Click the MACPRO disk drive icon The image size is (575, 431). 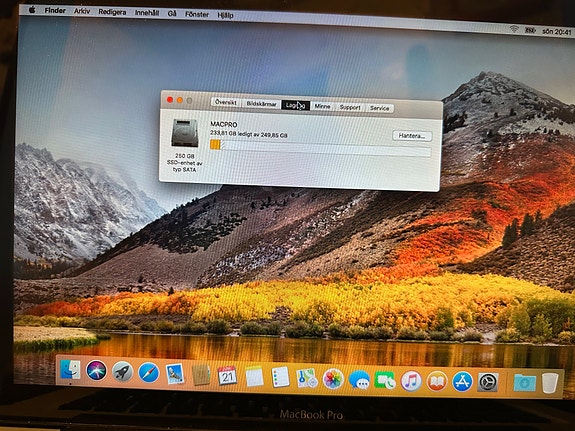(x=185, y=133)
